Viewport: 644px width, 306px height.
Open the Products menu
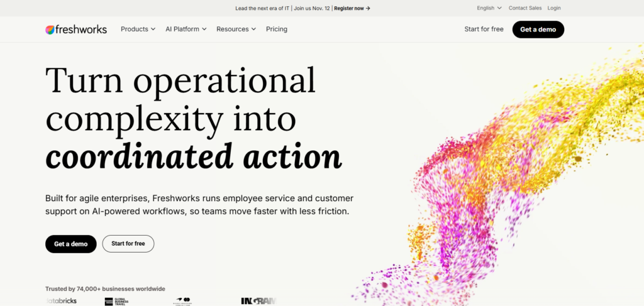[138, 29]
